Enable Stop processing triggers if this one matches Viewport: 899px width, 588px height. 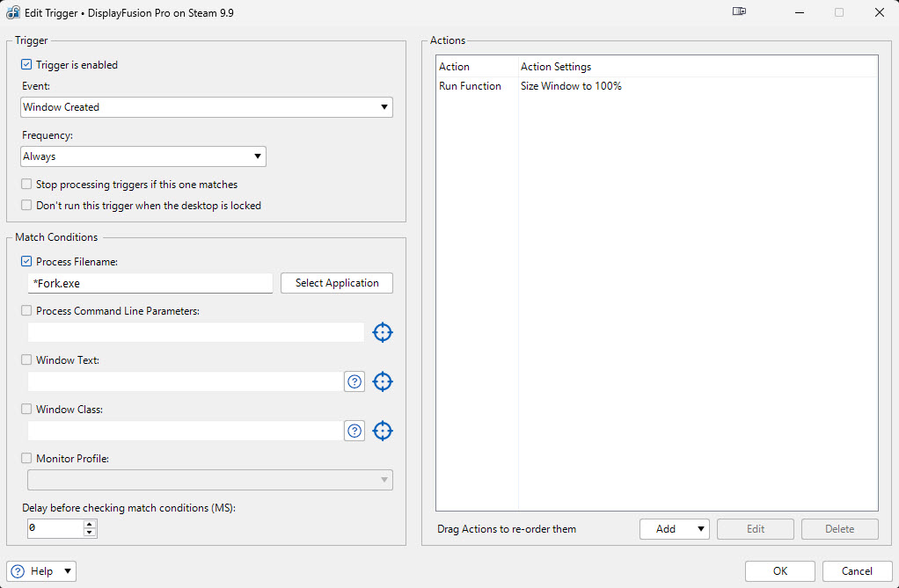[26, 185]
